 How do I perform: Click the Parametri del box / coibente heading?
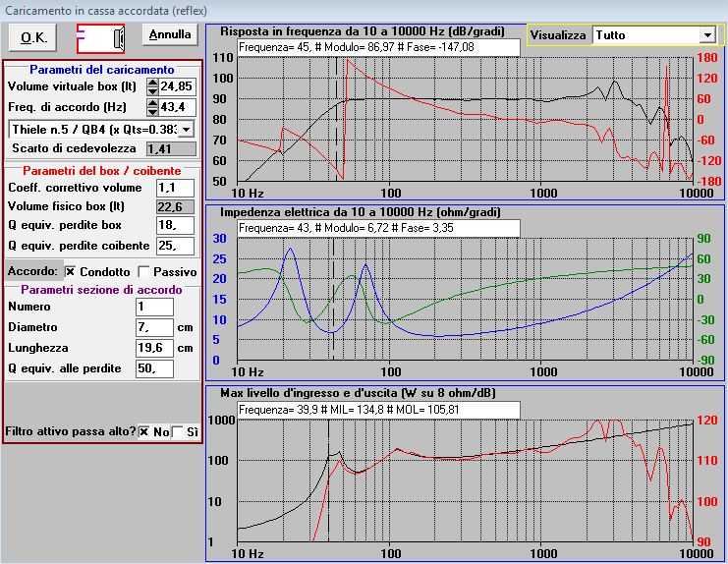coord(101,171)
